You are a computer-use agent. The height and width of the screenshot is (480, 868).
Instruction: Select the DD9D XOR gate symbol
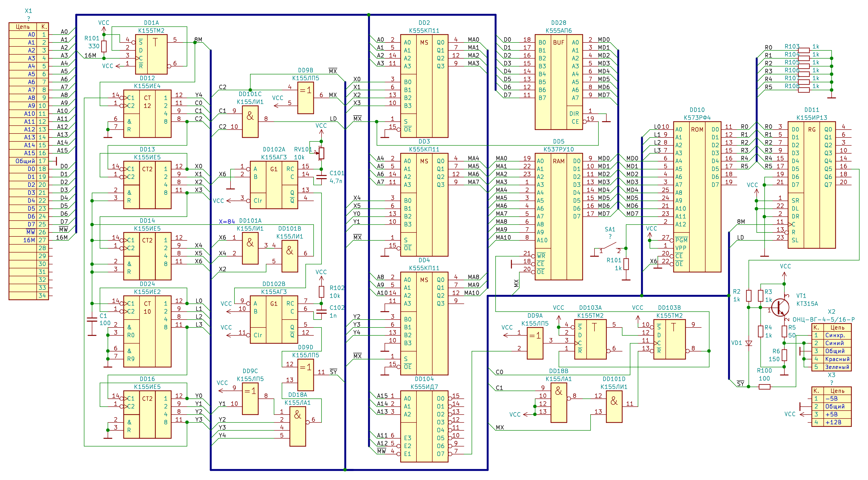[306, 375]
